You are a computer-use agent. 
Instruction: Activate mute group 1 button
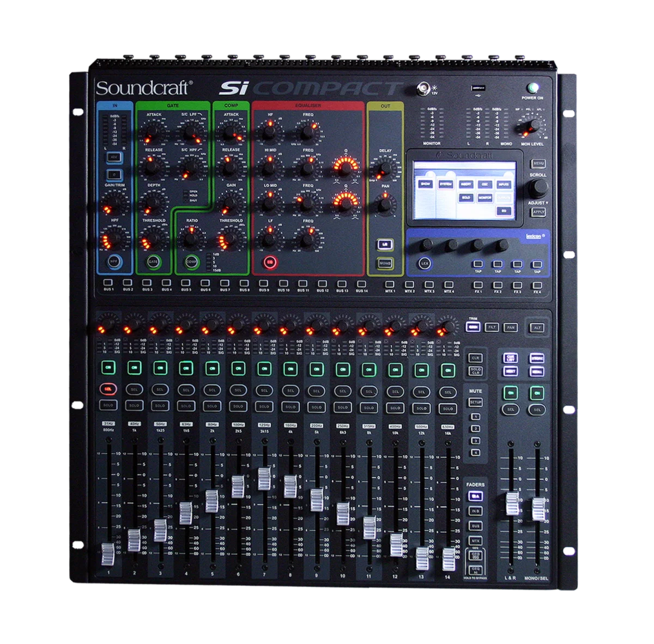point(475,416)
